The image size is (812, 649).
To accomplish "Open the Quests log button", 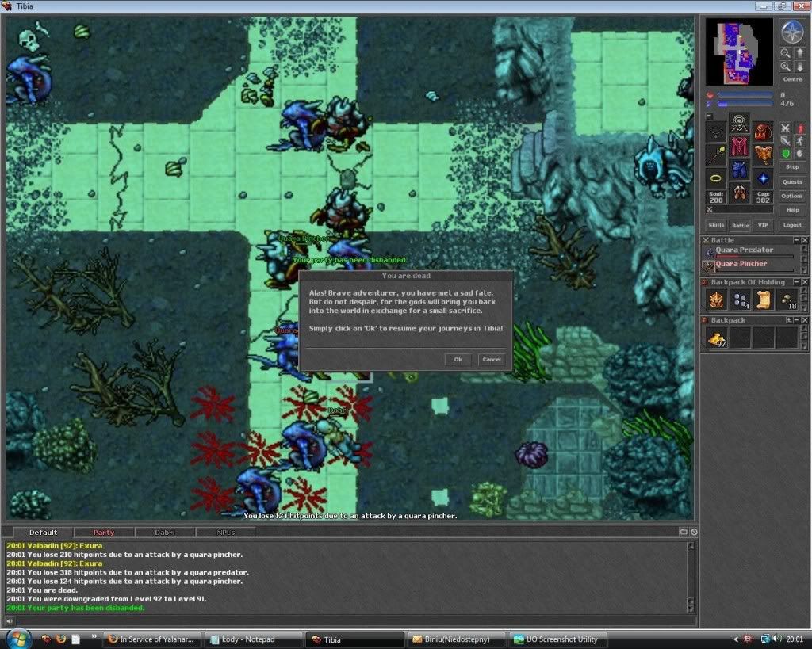I will pos(792,181).
